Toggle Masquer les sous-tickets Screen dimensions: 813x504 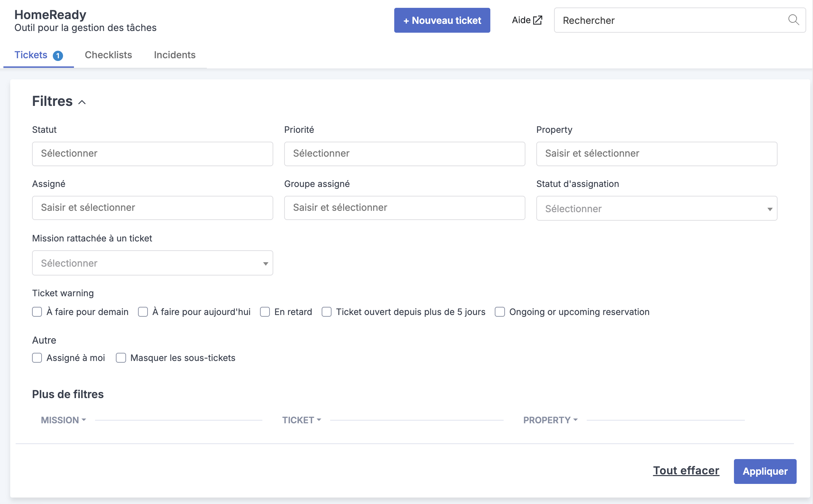(x=121, y=358)
